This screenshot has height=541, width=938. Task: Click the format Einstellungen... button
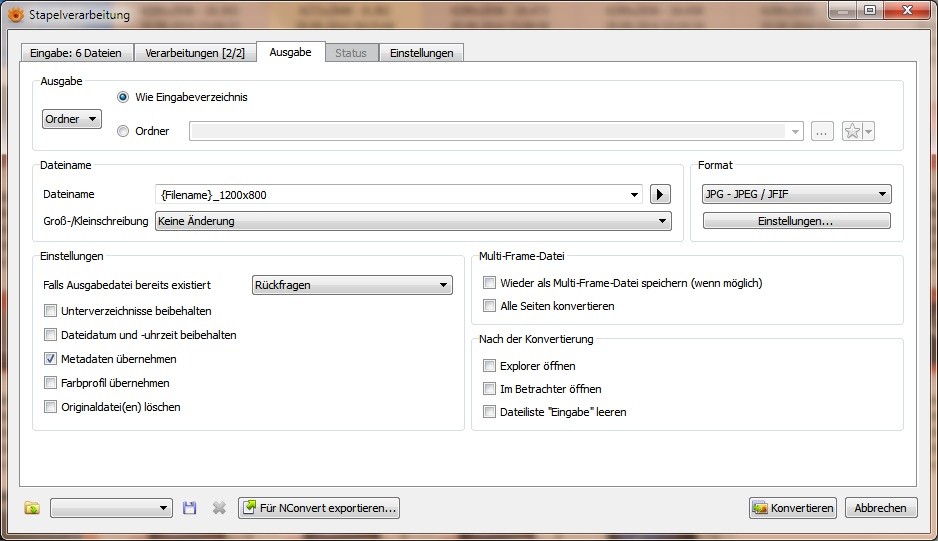(x=796, y=221)
